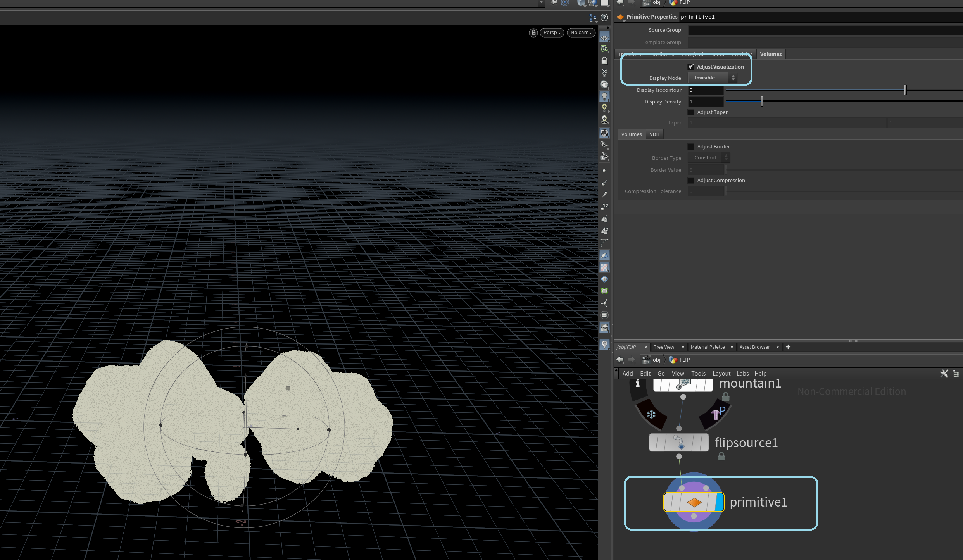963x560 pixels.
Task: Open the Layout menu in network editor
Action: (721, 374)
